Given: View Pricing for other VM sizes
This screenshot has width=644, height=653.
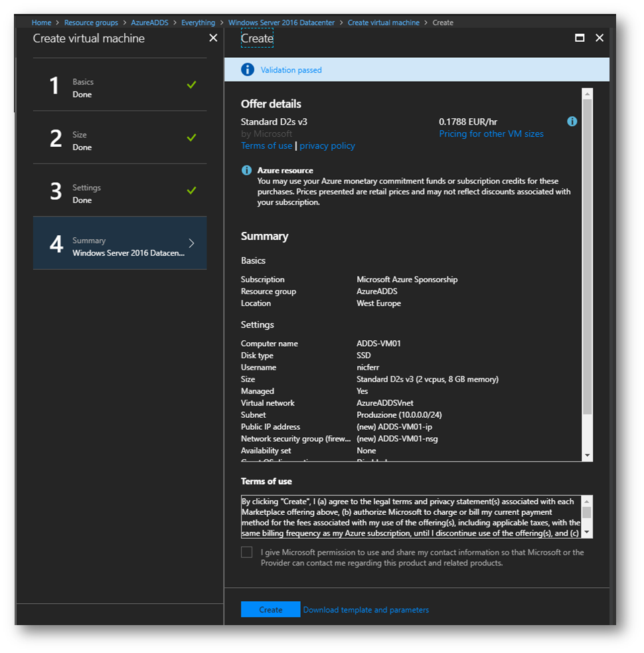Looking at the screenshot, I should click(x=491, y=134).
